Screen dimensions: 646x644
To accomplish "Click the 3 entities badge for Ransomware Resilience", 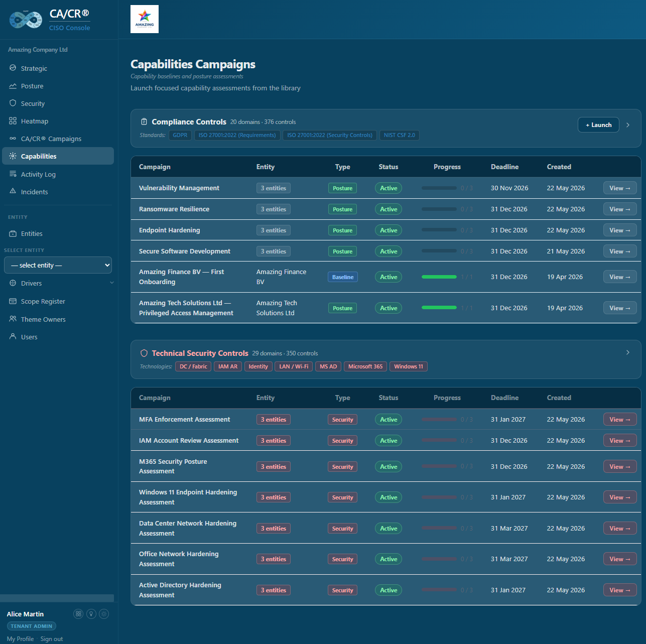I will pos(274,209).
